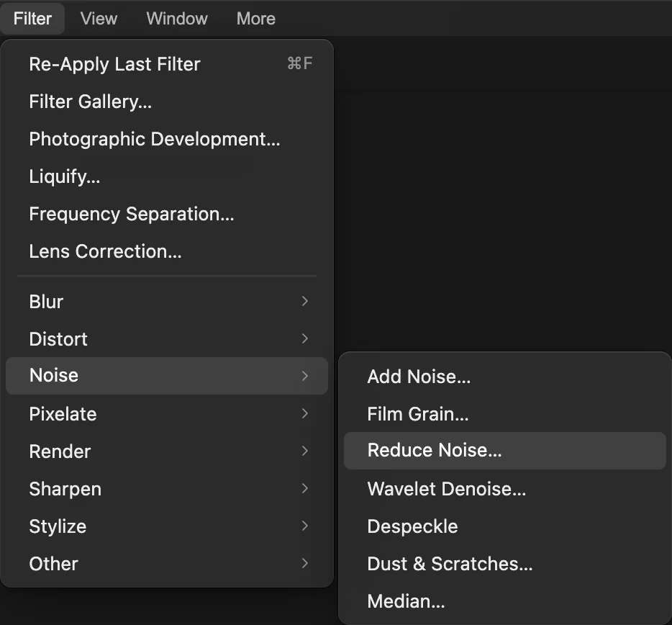Open Frequency Separation...
The image size is (672, 625).
pyautogui.click(x=167, y=214)
